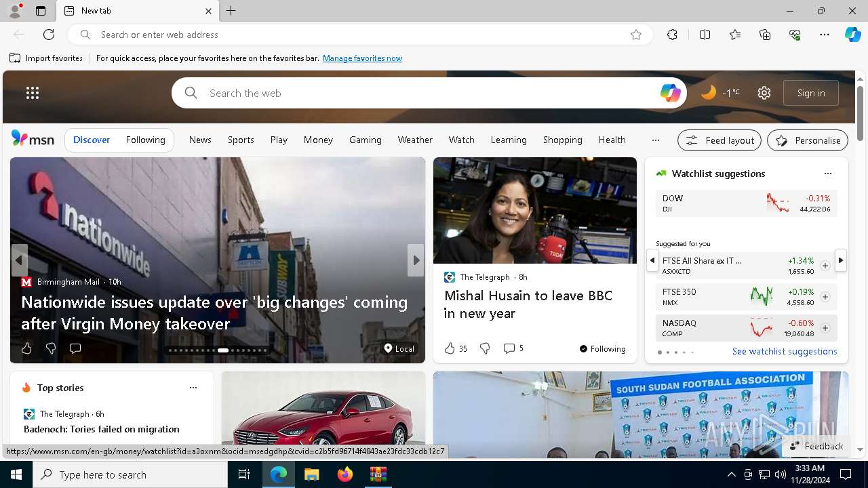The height and width of the screenshot is (488, 868).
Task: Open the News category
Action: click(x=200, y=140)
